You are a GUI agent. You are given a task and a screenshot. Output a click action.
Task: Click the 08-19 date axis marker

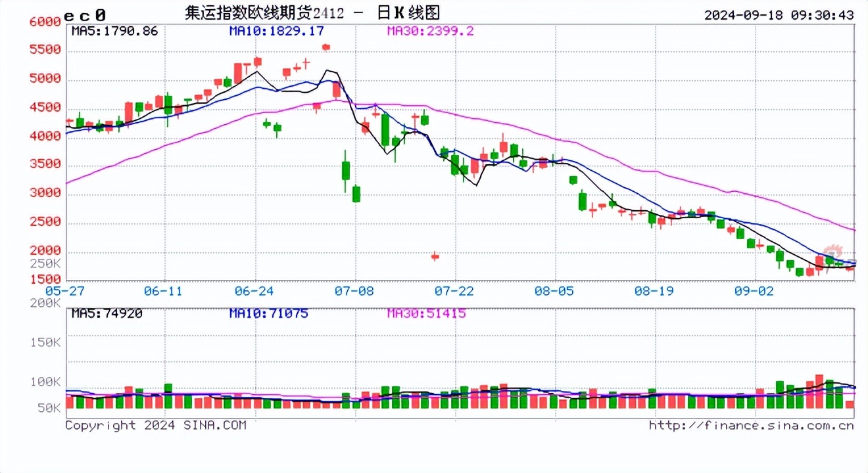tap(654, 291)
